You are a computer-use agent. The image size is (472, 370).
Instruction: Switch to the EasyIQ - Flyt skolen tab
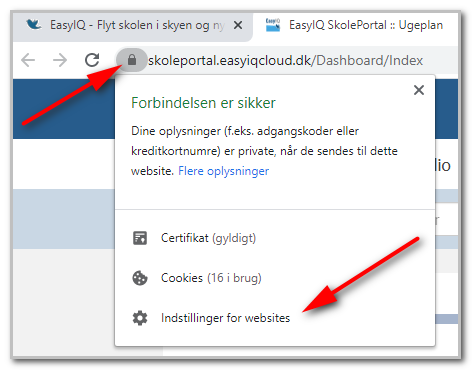click(x=133, y=27)
